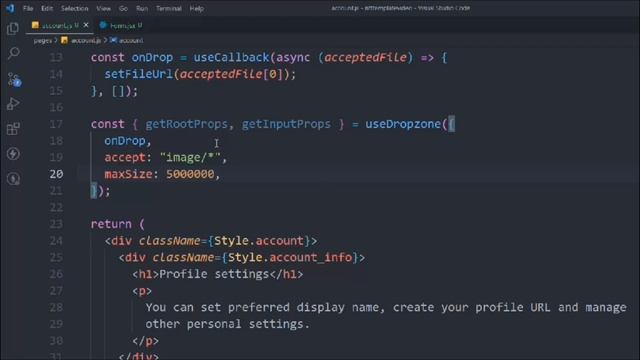This screenshot has width=640, height=360.
Task: Click on useDropzone on line 17
Action: (403, 124)
